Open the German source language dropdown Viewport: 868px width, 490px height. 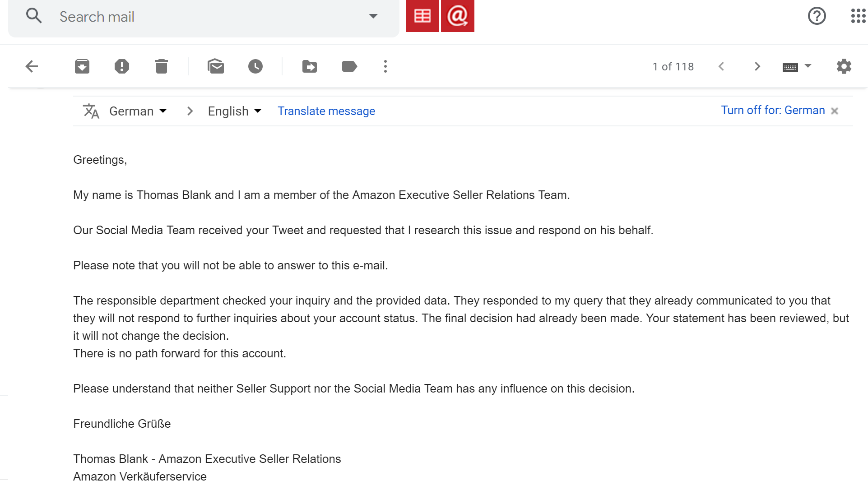[138, 111]
